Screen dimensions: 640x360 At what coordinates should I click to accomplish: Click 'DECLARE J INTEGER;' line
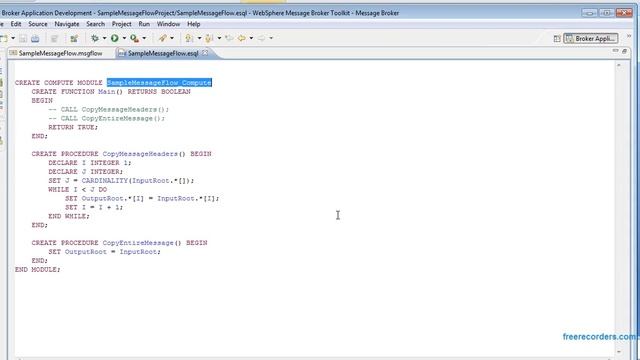point(85,172)
